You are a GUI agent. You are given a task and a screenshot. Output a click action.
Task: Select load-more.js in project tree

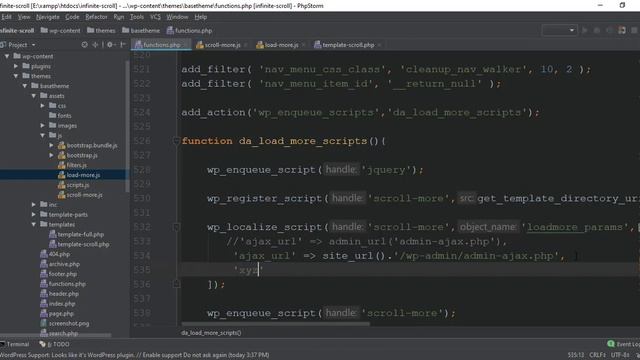point(79,175)
